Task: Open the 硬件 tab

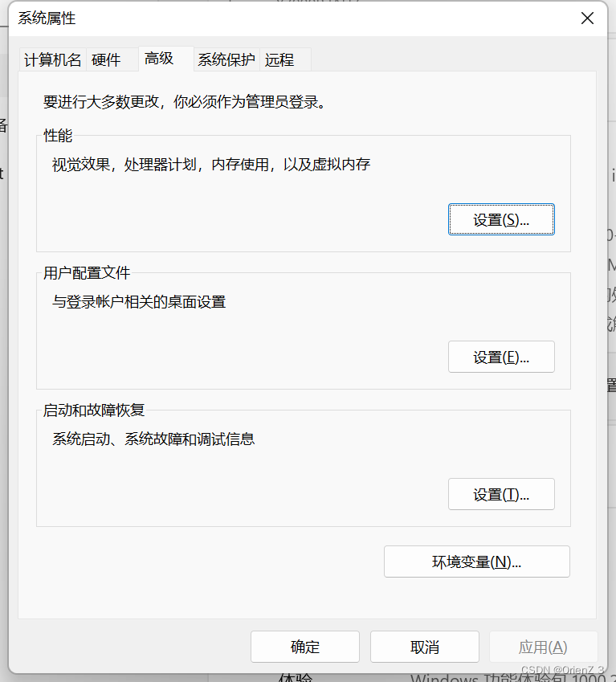Action: pos(112,60)
